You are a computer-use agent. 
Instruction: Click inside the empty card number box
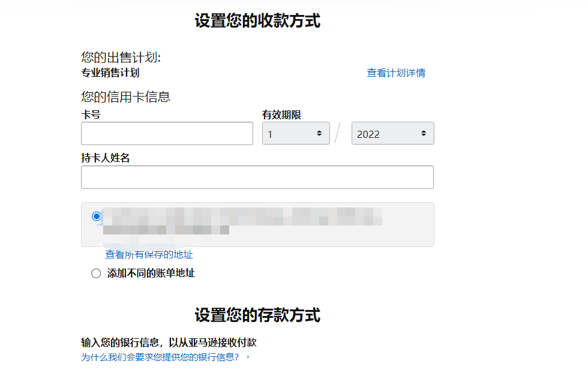[167, 133]
